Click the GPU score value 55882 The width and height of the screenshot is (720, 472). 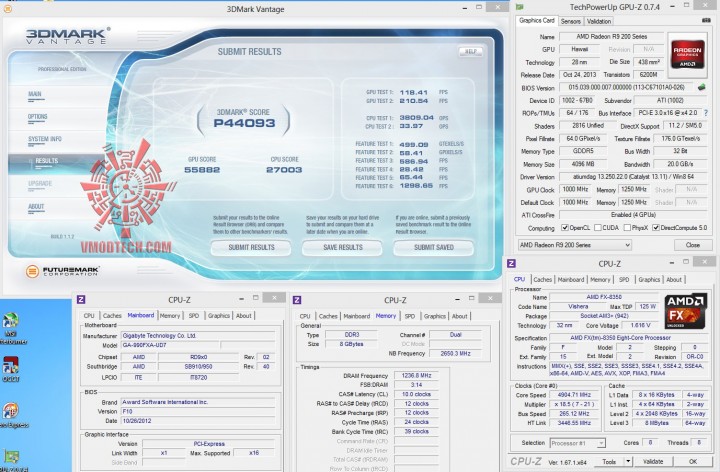pos(202,170)
